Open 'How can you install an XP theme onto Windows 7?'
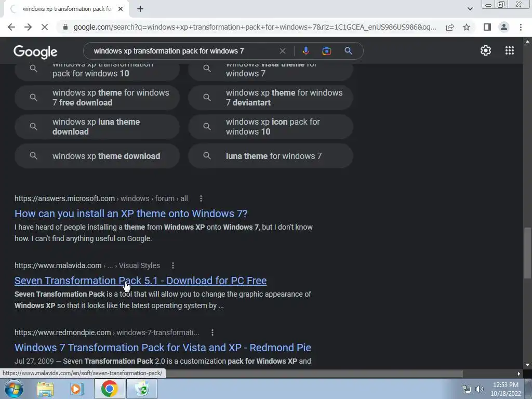The height and width of the screenshot is (399, 532). pos(131,214)
